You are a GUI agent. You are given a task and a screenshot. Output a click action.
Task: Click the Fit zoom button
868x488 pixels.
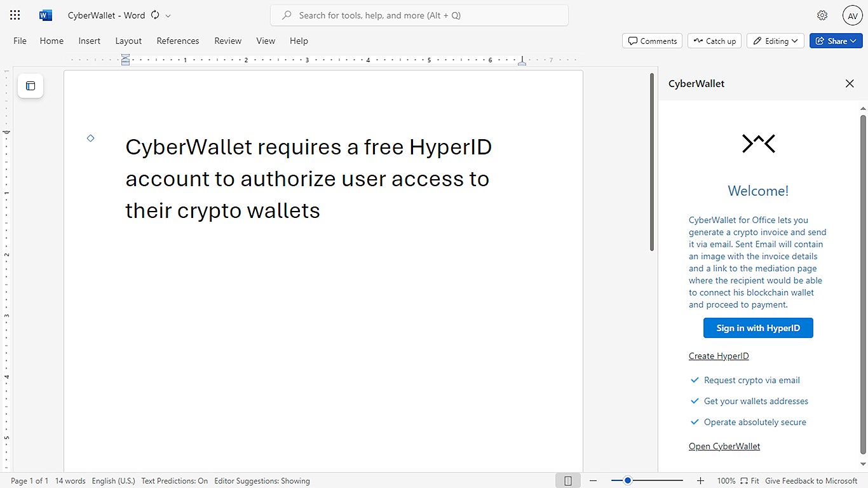[x=750, y=481]
